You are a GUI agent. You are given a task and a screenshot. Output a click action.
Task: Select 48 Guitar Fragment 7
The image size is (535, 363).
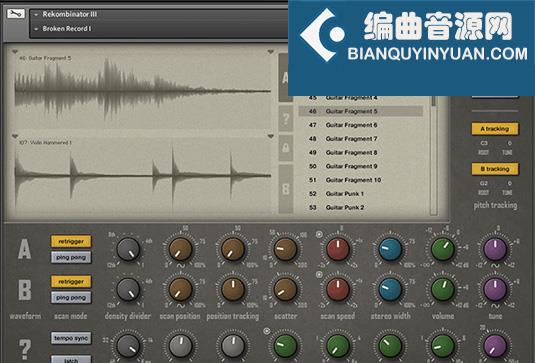(x=361, y=139)
